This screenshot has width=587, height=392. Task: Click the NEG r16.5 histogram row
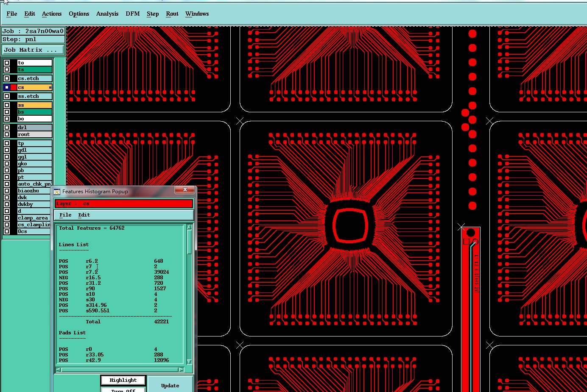pyautogui.click(x=111, y=278)
